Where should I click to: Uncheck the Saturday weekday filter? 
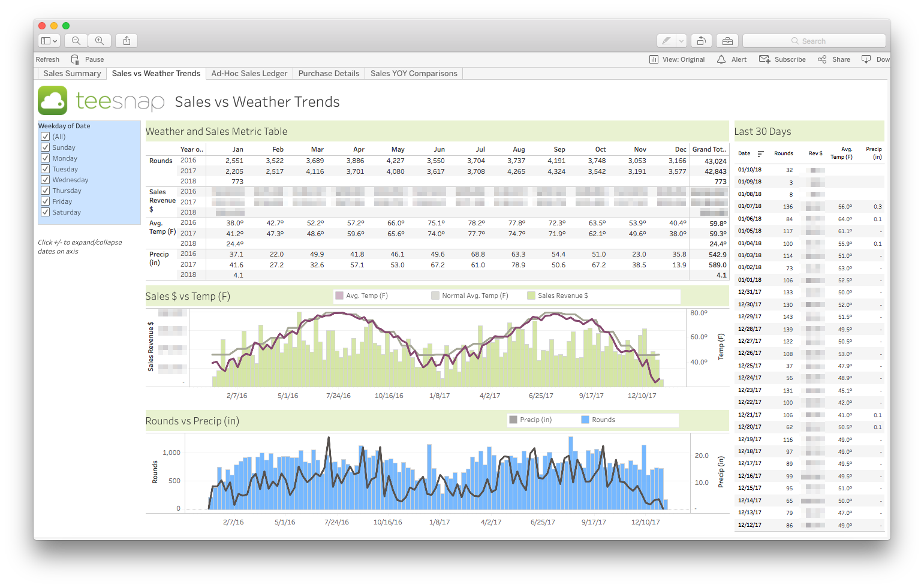point(45,212)
